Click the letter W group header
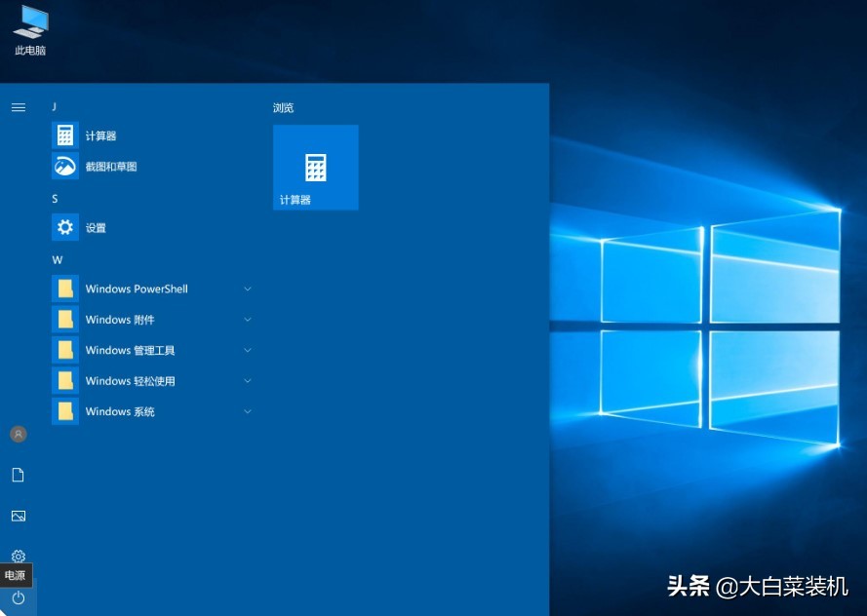Screen dimensions: 867x616 click(x=57, y=260)
